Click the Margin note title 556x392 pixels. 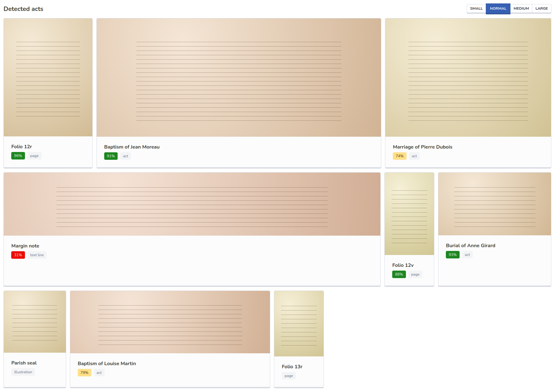click(25, 246)
